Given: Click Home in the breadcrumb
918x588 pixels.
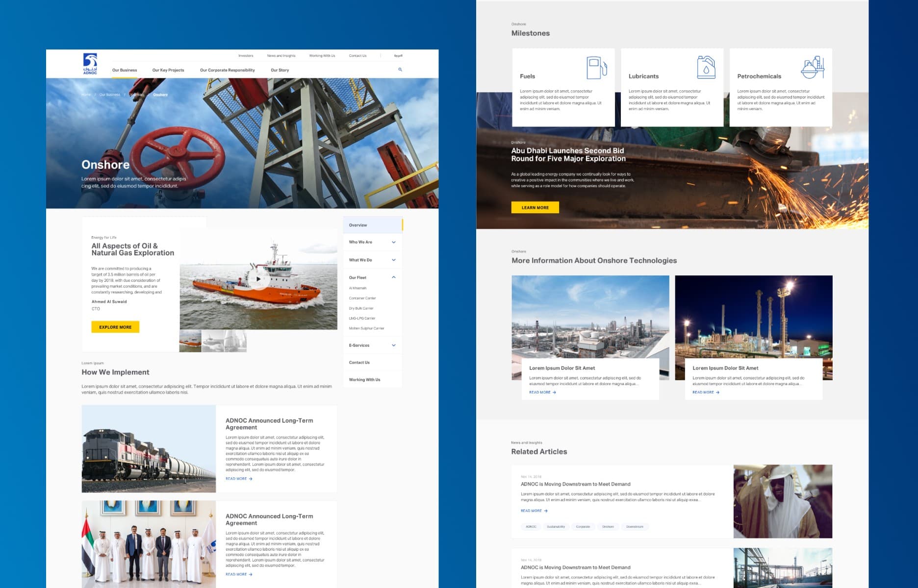Looking at the screenshot, I should 86,95.
